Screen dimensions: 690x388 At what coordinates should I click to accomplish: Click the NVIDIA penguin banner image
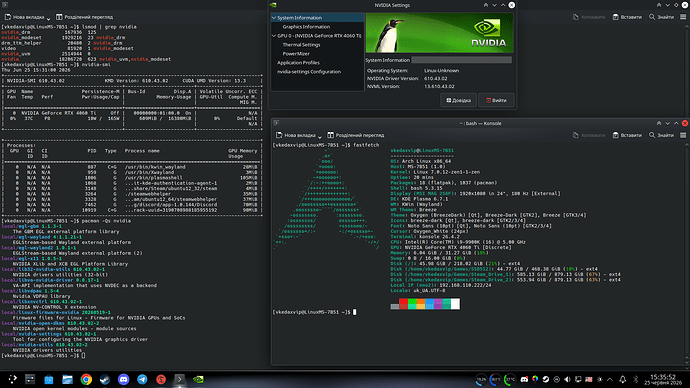(x=439, y=33)
